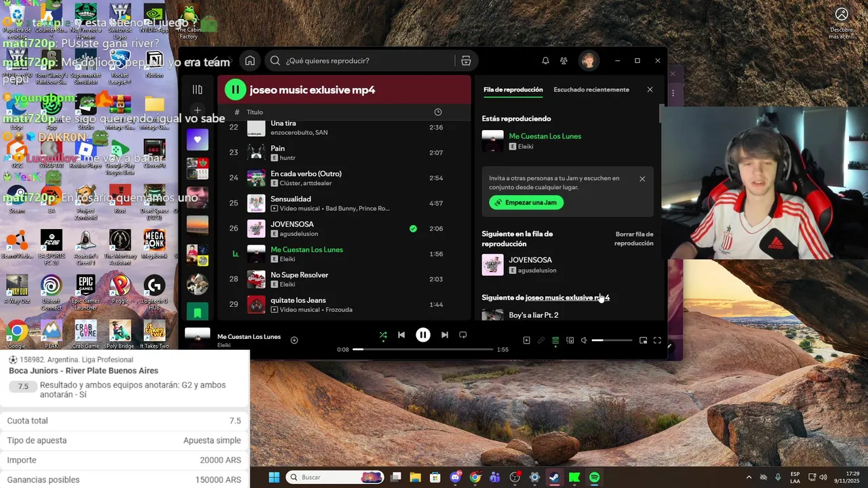Mute Spotify with the speaker icon

(584, 340)
